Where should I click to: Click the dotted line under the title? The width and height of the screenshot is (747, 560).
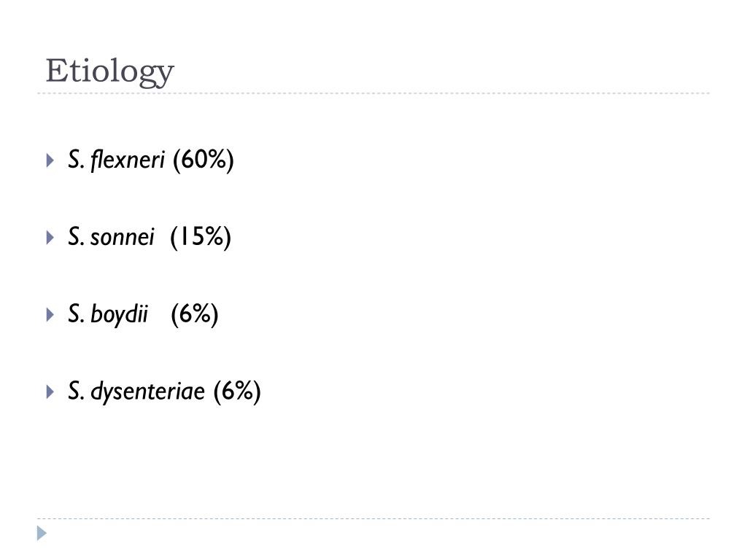[373, 93]
